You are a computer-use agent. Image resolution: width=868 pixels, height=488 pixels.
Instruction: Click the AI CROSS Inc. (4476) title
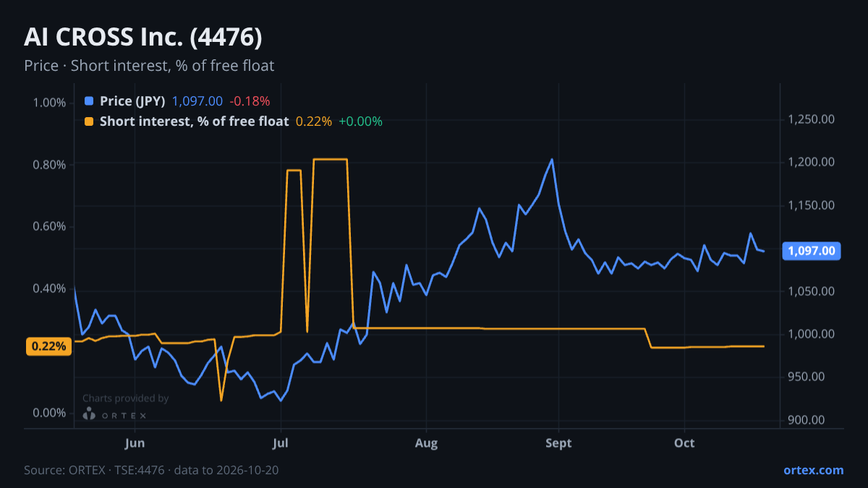coord(143,37)
